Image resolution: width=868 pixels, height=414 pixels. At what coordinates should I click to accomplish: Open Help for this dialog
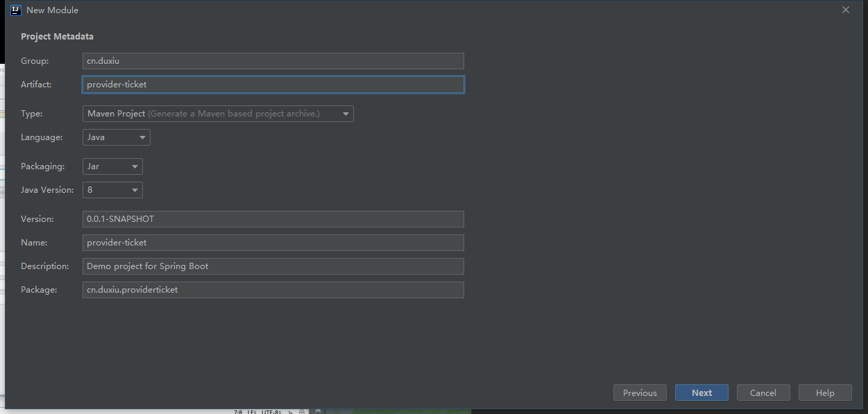tap(824, 393)
